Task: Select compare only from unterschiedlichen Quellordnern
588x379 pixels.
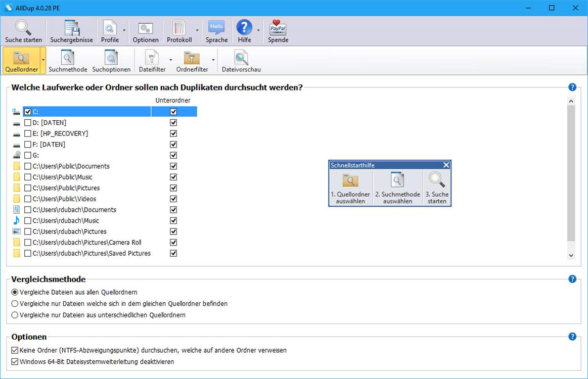Action: coord(15,315)
